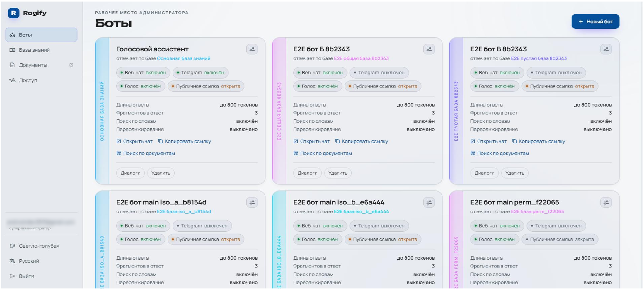Open Поиск по документам in Голосовой ассистент
This screenshot has height=290, width=644.
(x=146, y=154)
